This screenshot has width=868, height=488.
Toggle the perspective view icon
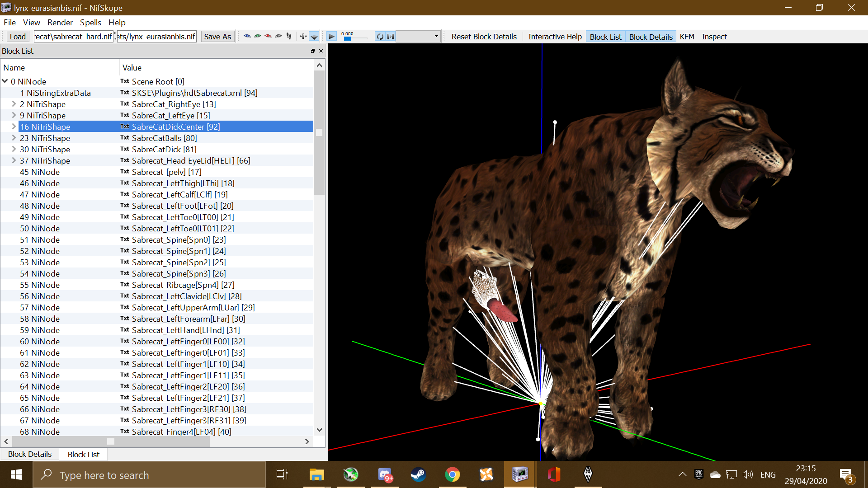click(x=314, y=37)
